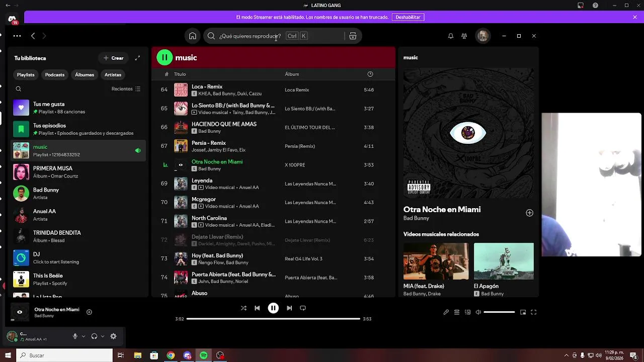Open Connect to a device
This screenshot has width=644, height=362.
tap(467, 312)
